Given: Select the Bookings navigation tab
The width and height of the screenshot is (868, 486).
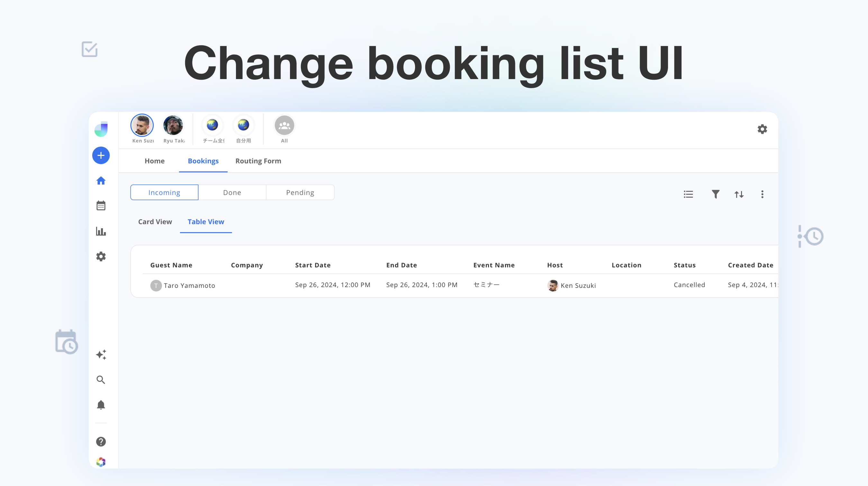Looking at the screenshot, I should tap(203, 160).
